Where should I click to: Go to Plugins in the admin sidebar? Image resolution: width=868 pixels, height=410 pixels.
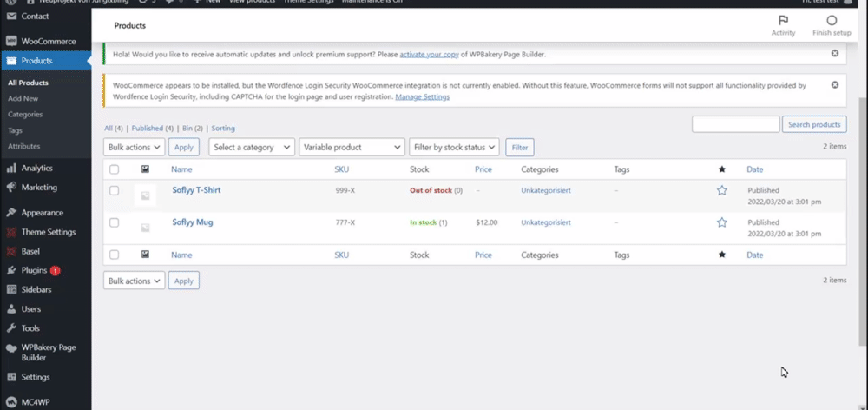point(34,270)
